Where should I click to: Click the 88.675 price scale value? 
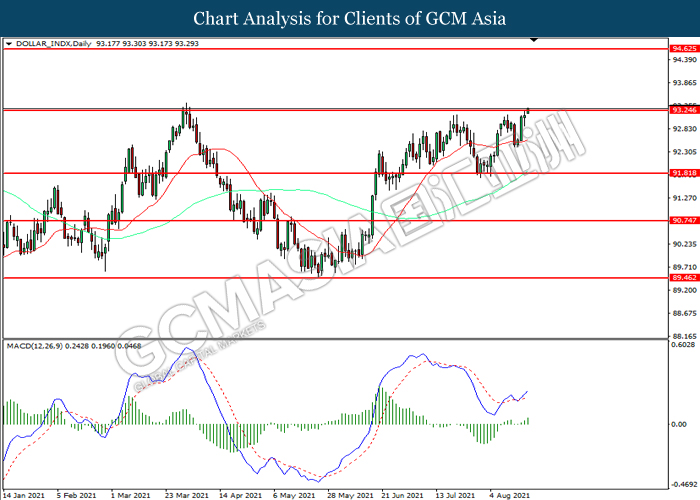coord(685,313)
